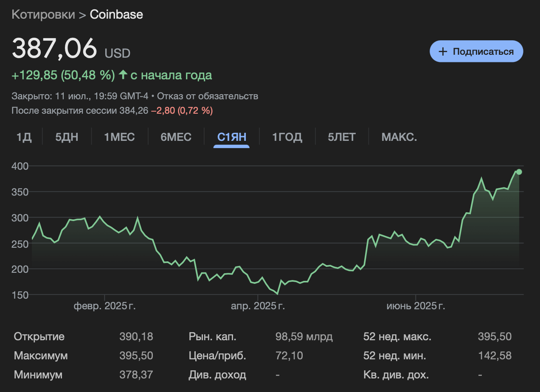Click the Див. доход label
540x392 pixels.
tap(217, 375)
